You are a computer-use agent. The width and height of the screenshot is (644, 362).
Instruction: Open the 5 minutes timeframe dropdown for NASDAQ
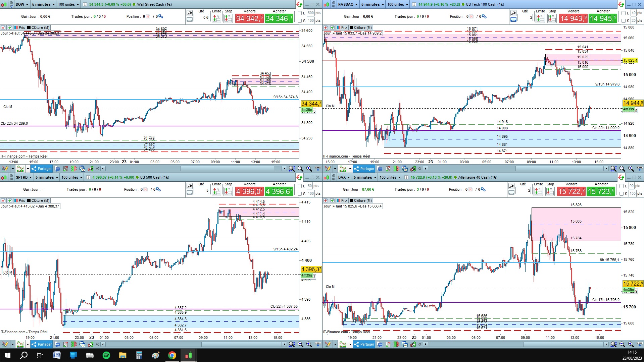pos(372,4)
